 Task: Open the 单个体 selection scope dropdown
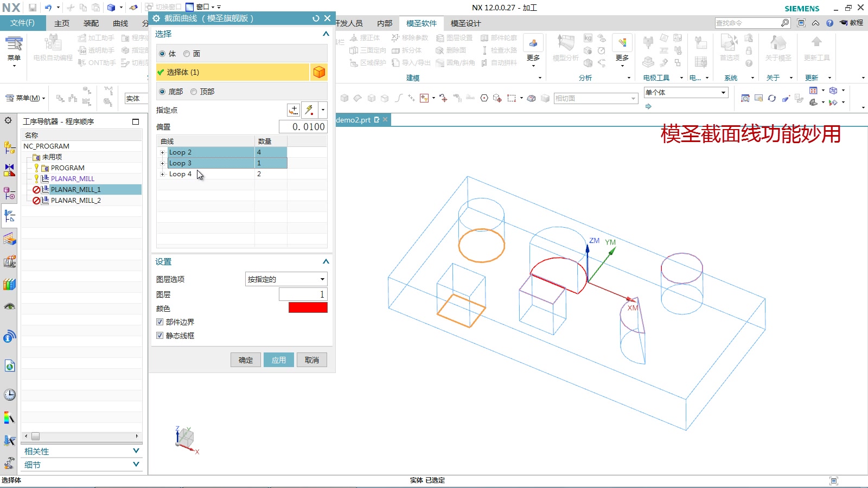(x=686, y=93)
